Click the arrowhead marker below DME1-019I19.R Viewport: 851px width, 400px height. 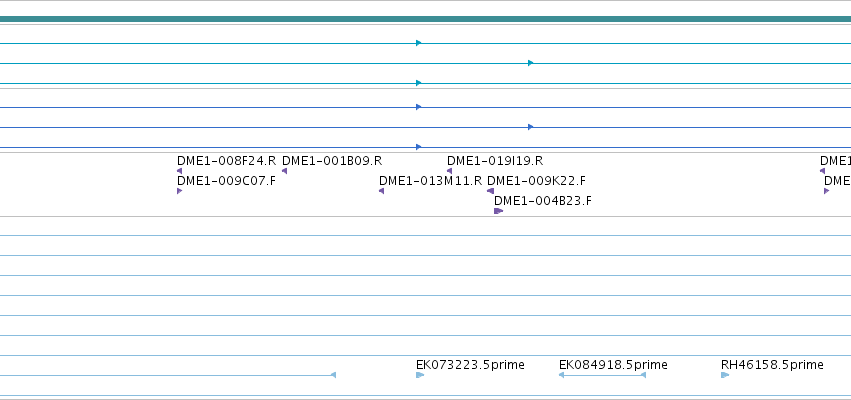point(449,171)
